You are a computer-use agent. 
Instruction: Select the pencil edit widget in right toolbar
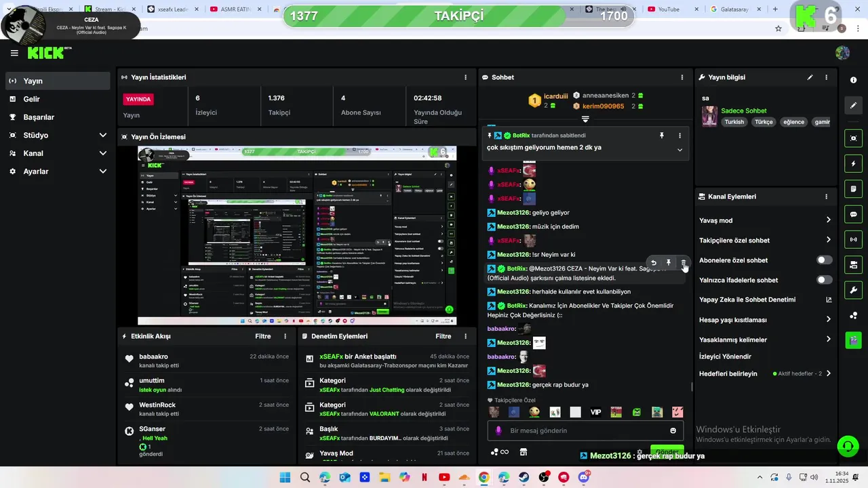[853, 105]
